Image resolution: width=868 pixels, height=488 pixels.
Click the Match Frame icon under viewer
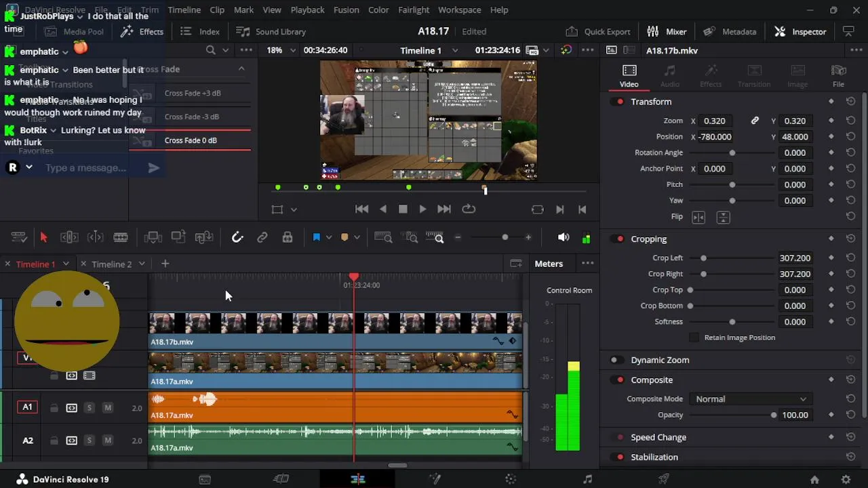537,209
